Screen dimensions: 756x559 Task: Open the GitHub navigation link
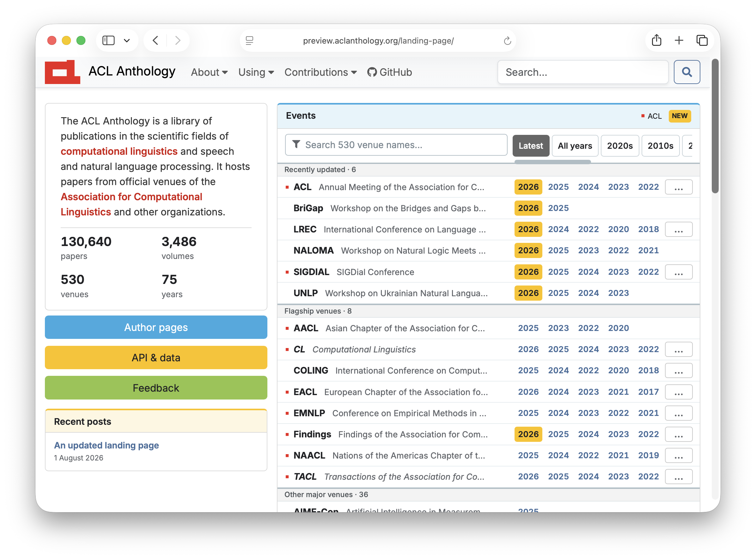click(x=389, y=72)
